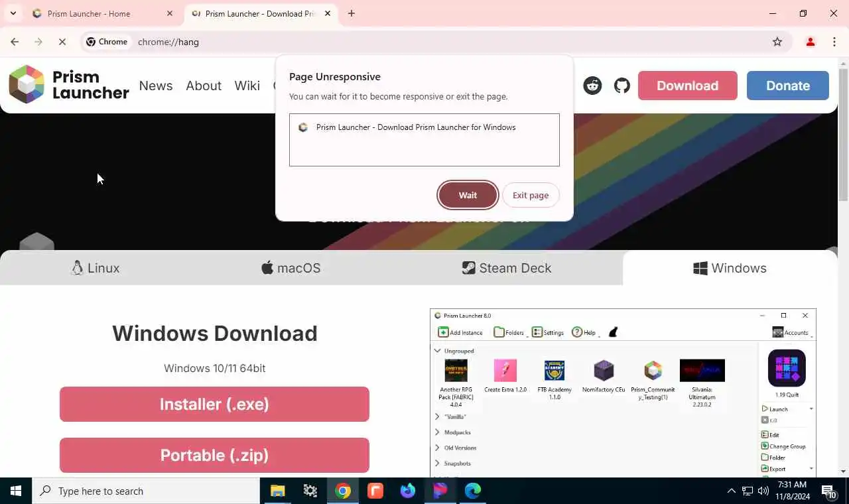This screenshot has width=849, height=504.
Task: Click Nomifactory CEu instance icon
Action: 604,371
